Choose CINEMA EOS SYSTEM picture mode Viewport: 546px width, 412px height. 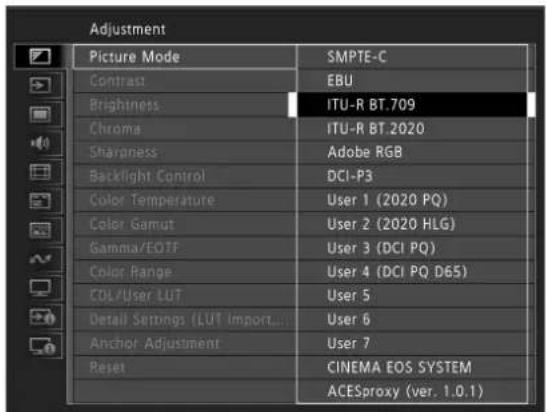[x=413, y=367]
